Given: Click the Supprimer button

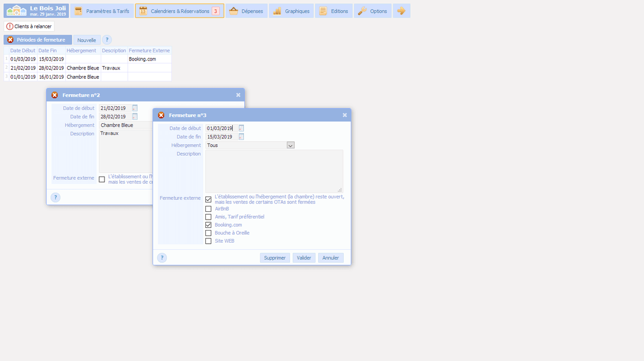Looking at the screenshot, I should coord(275,258).
